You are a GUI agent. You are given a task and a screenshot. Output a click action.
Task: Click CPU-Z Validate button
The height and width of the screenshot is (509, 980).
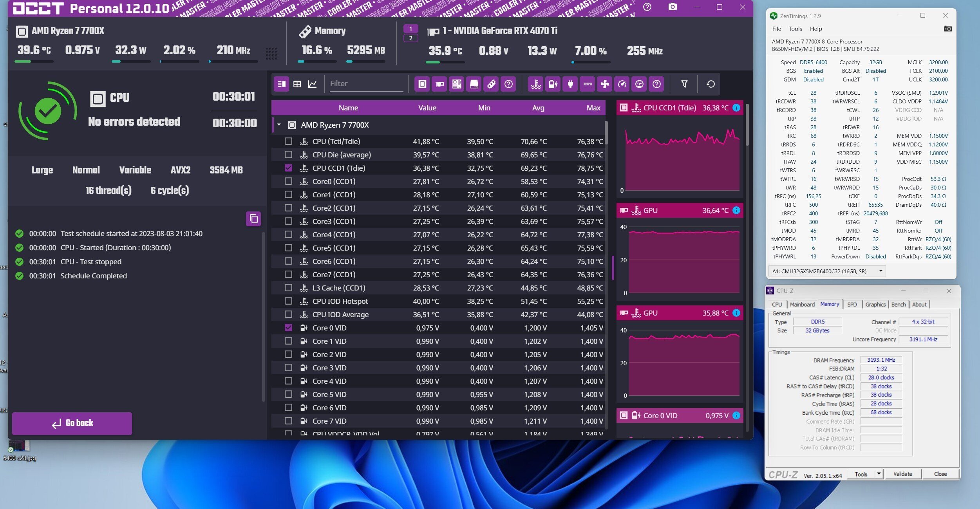click(x=902, y=474)
